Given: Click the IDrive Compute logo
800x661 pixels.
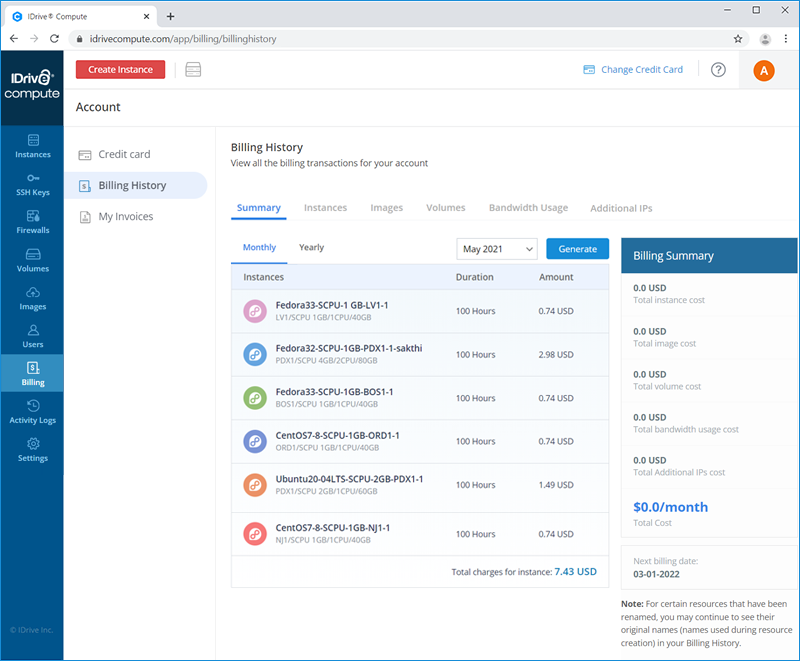Looking at the screenshot, I should point(32,85).
